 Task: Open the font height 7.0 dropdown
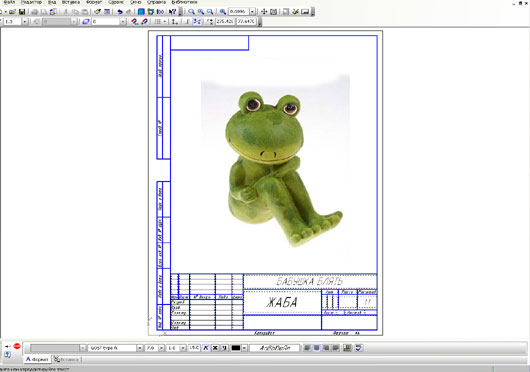pyautogui.click(x=162, y=348)
